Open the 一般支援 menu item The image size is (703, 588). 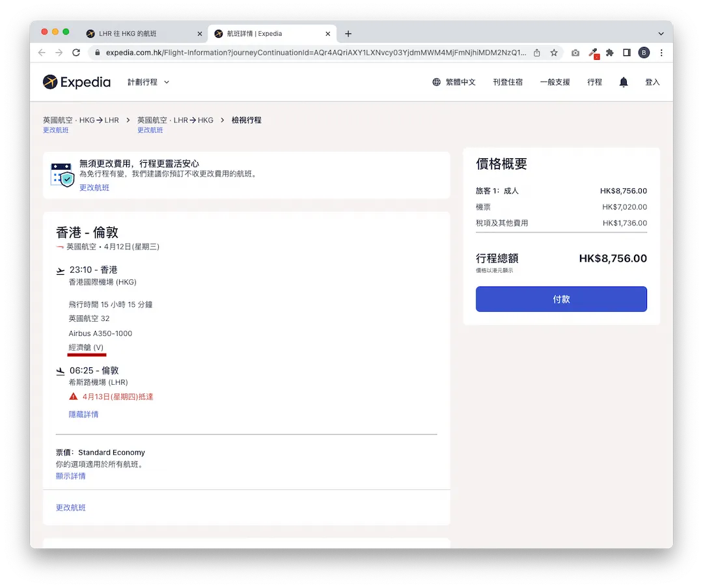click(555, 82)
